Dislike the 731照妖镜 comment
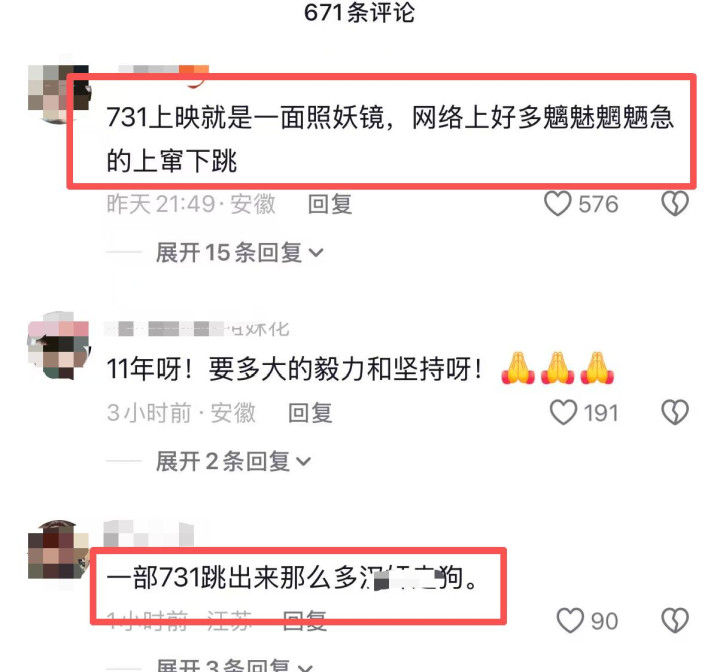 click(x=675, y=203)
